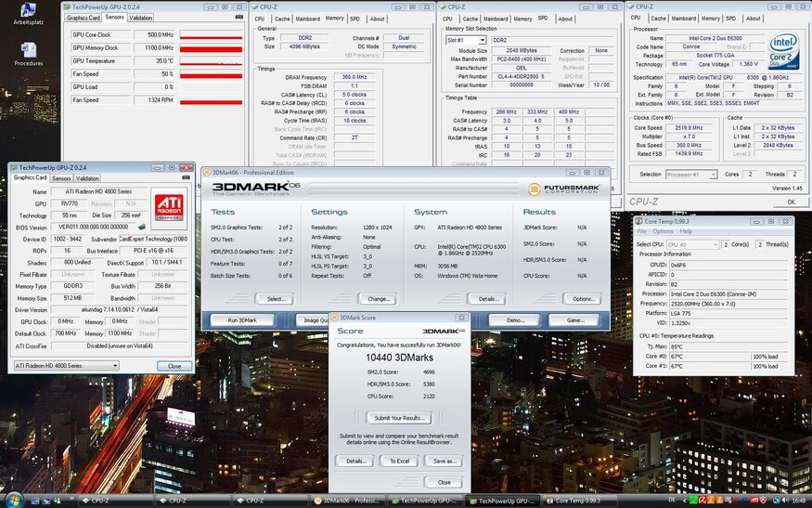The width and height of the screenshot is (812, 508).
Task: Click the Core Temp 0.99.3 taskbar button
Action: [582, 501]
